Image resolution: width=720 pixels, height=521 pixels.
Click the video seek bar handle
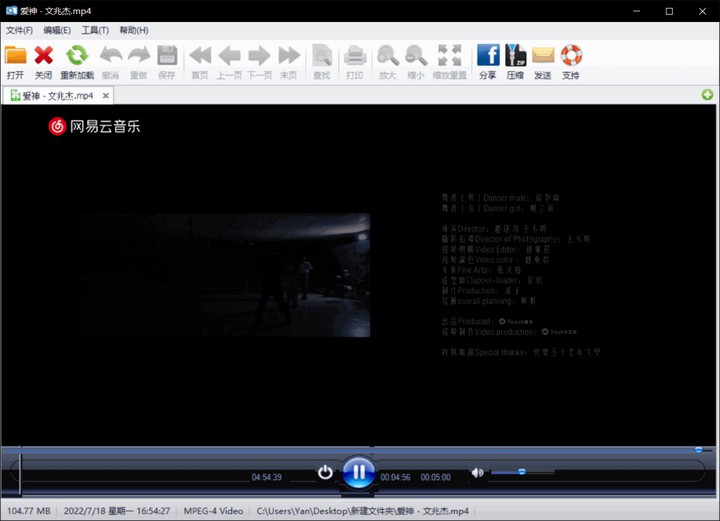pos(698,450)
